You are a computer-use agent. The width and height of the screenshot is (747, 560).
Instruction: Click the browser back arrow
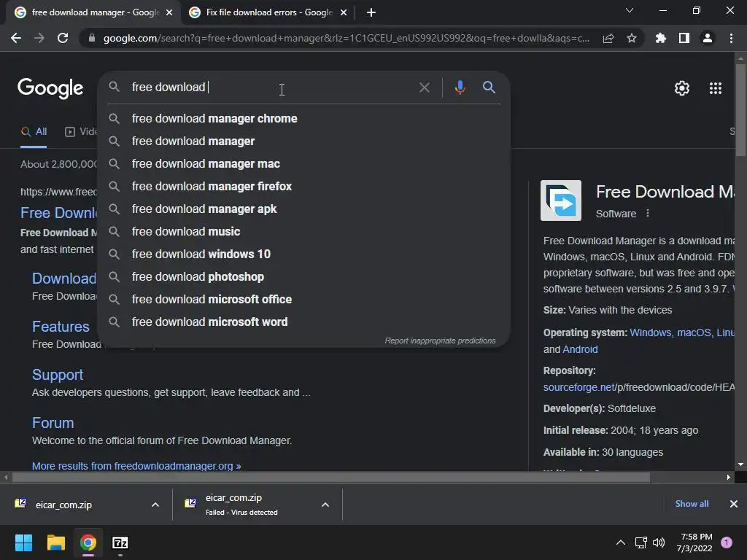coord(16,38)
